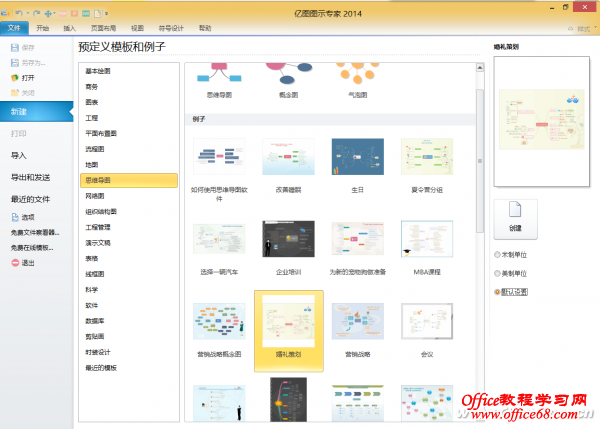This screenshot has height=429, width=600.
Task: Click 打开 (Open) in the sidebar
Action: 23,78
